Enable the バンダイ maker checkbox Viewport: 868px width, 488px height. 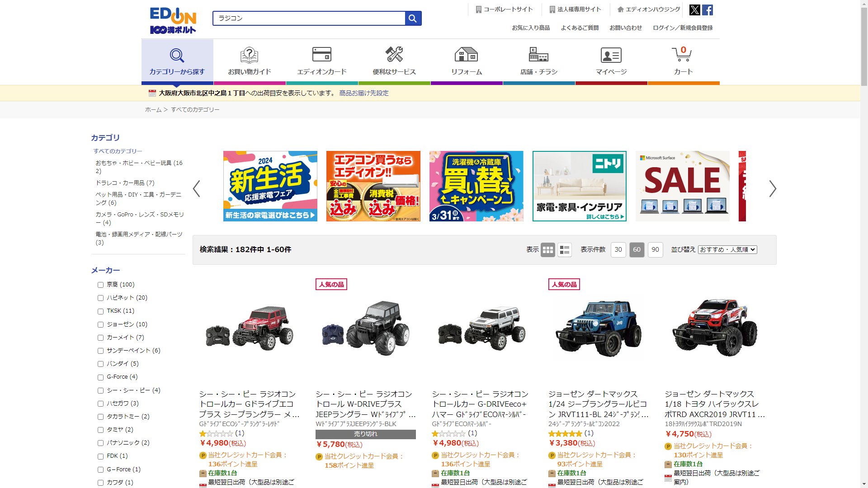click(100, 364)
